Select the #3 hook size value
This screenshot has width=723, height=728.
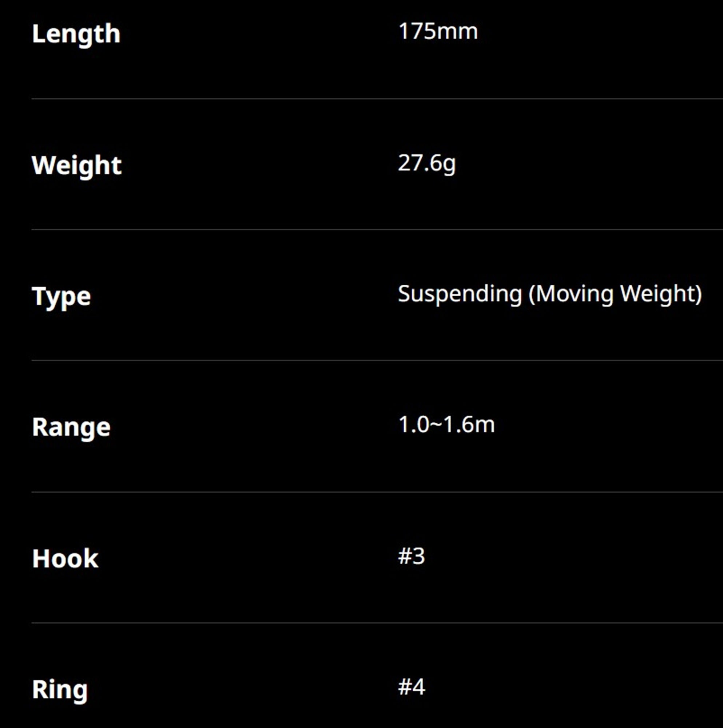(412, 556)
